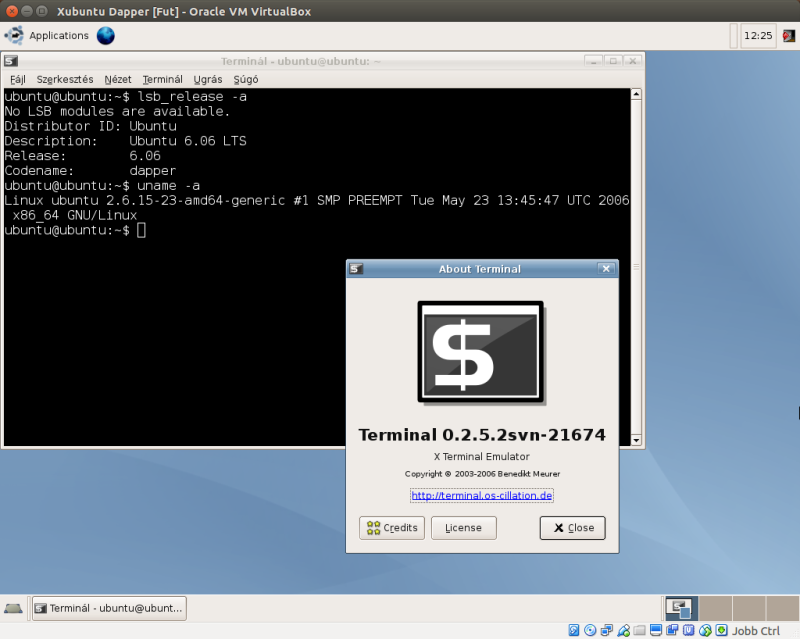Switch to the first workspace showing the terminal
The width and height of the screenshot is (800, 639).
[682, 608]
